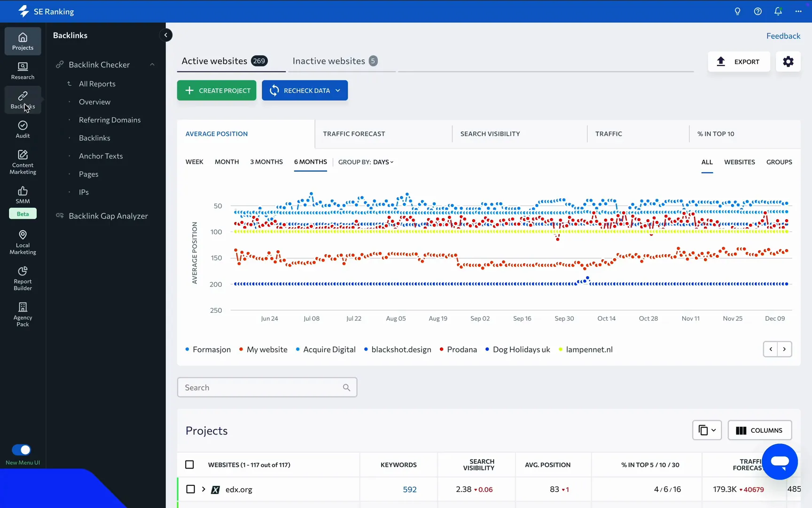
Task: Select the Traffic Forecast chart tab
Action: point(354,134)
